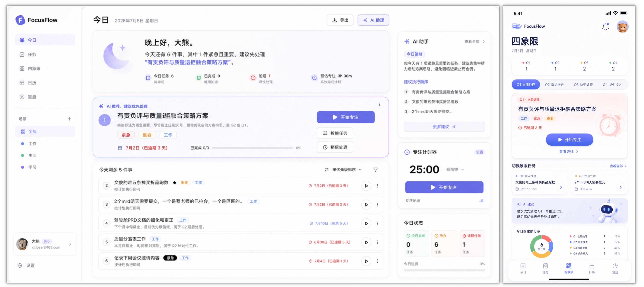Click 拆解任务 button

tap(335, 133)
